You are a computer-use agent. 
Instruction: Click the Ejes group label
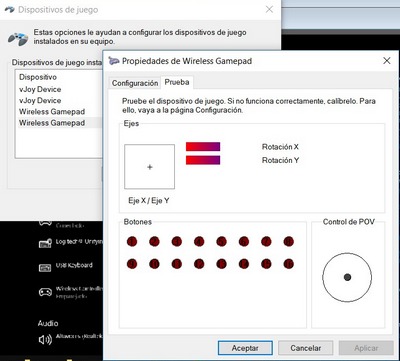131,124
